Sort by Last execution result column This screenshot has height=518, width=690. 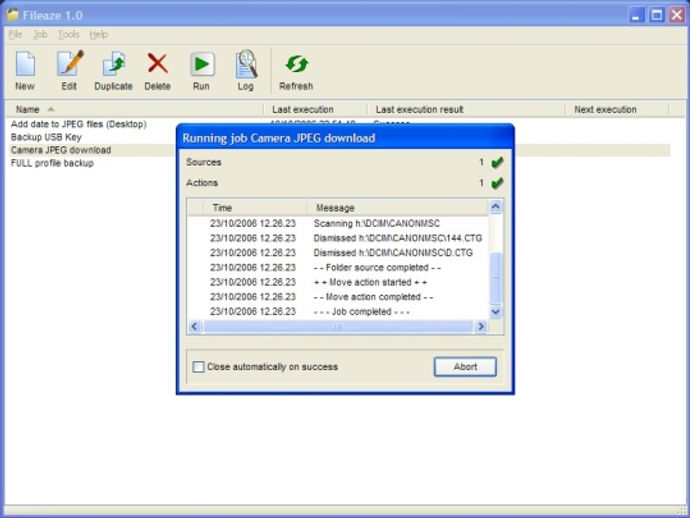pyautogui.click(x=466, y=109)
